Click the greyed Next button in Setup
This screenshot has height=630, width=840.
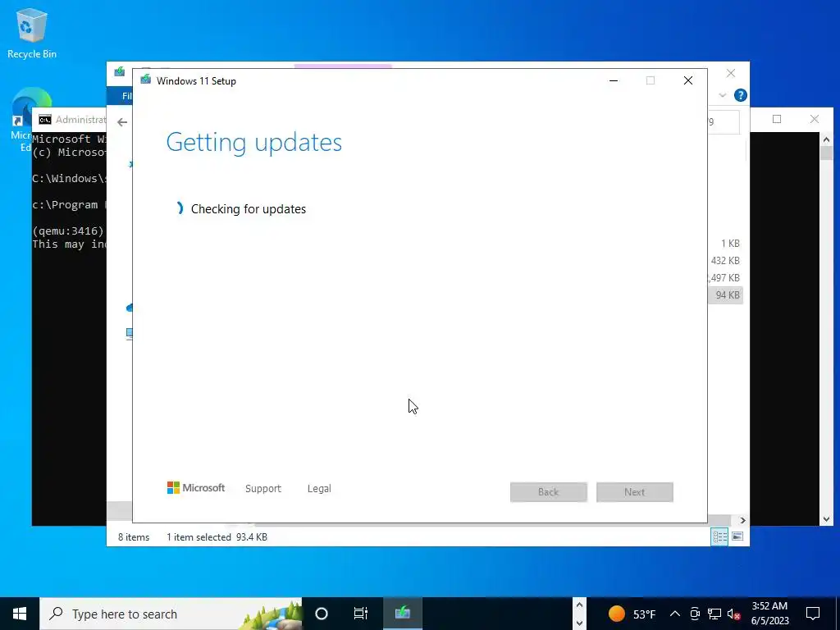(635, 492)
